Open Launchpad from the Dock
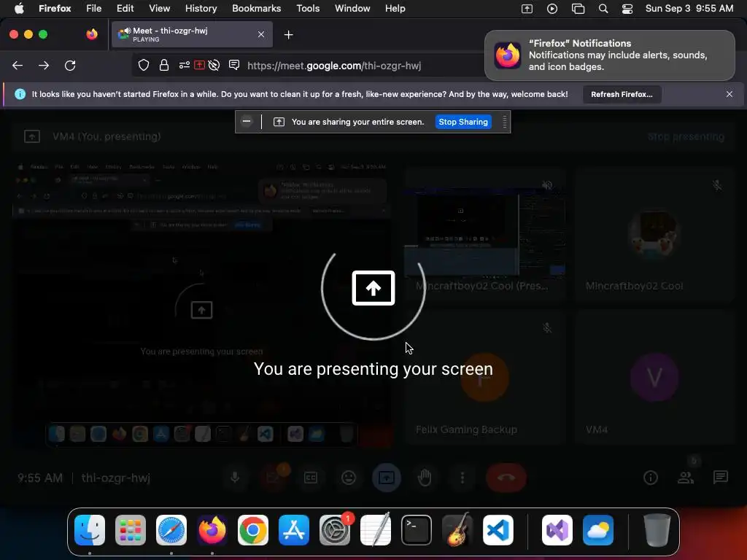Viewport: 747px width, 560px height. coord(131,530)
